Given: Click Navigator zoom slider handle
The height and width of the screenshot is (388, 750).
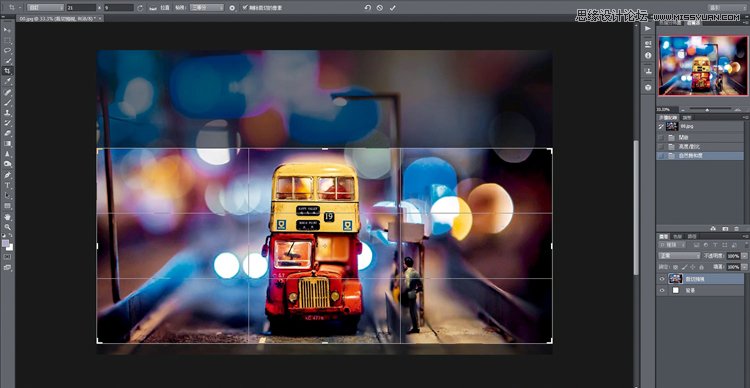Looking at the screenshot, I should point(706,110).
